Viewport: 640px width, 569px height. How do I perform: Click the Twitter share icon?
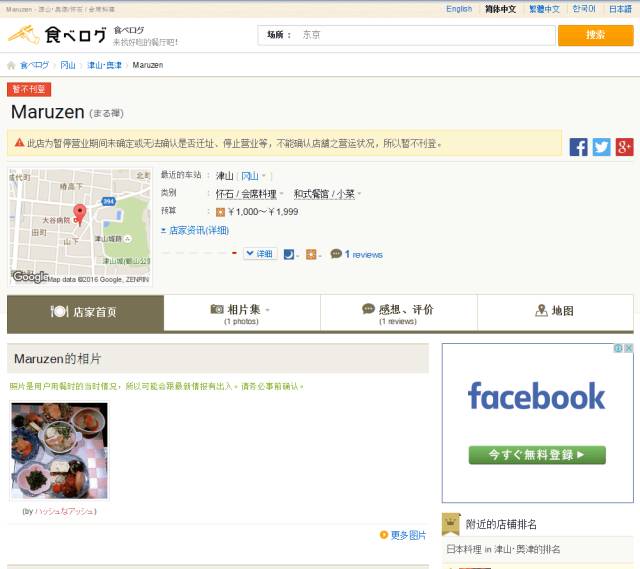tap(601, 147)
